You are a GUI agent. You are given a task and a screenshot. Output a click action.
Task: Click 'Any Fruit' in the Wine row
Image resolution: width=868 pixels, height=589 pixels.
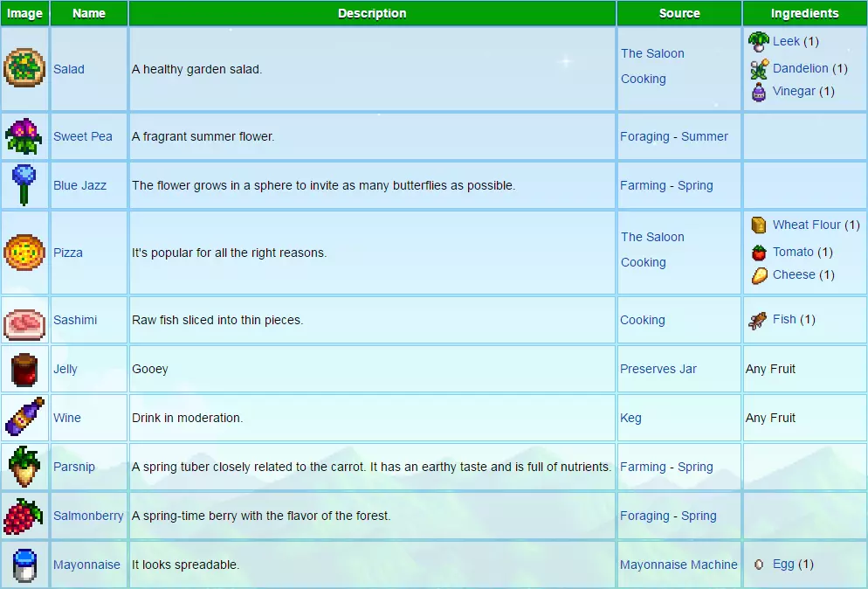[x=770, y=418]
